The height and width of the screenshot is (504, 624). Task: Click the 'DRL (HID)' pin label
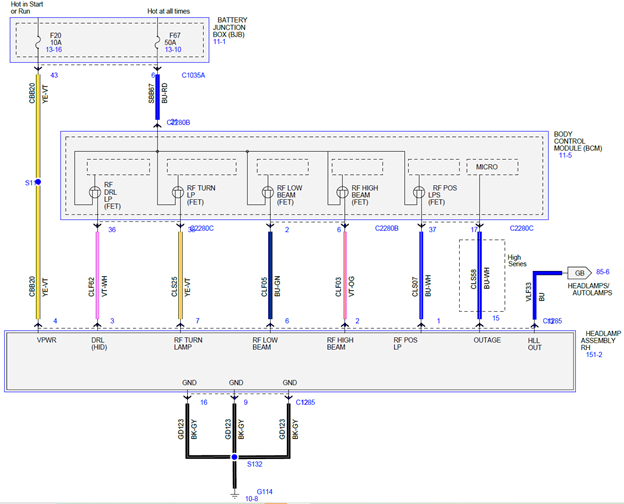click(99, 344)
